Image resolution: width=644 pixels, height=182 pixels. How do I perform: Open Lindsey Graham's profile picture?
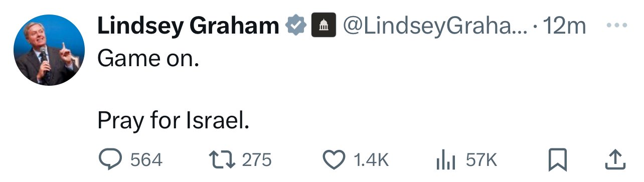(x=49, y=50)
